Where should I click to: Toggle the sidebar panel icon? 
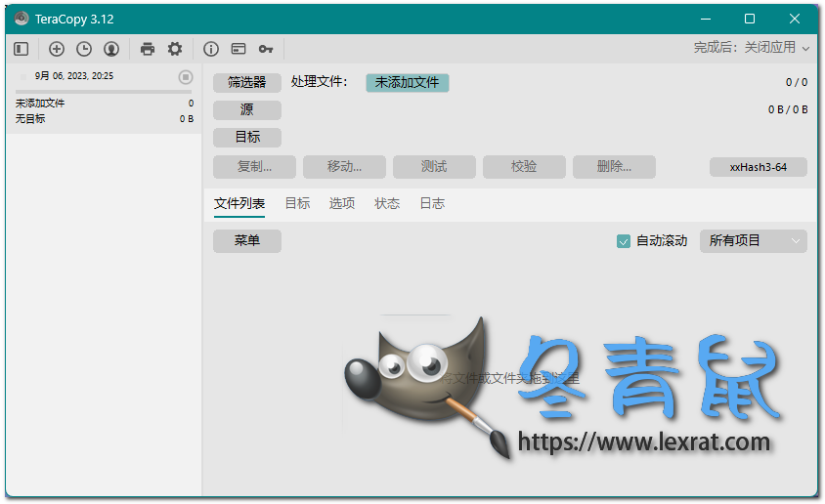point(22,49)
